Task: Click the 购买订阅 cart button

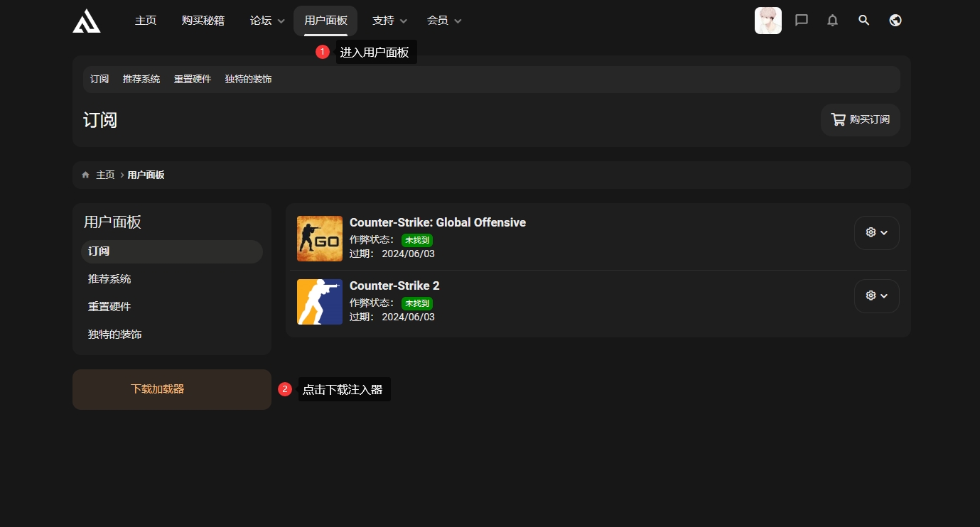Action: click(860, 120)
